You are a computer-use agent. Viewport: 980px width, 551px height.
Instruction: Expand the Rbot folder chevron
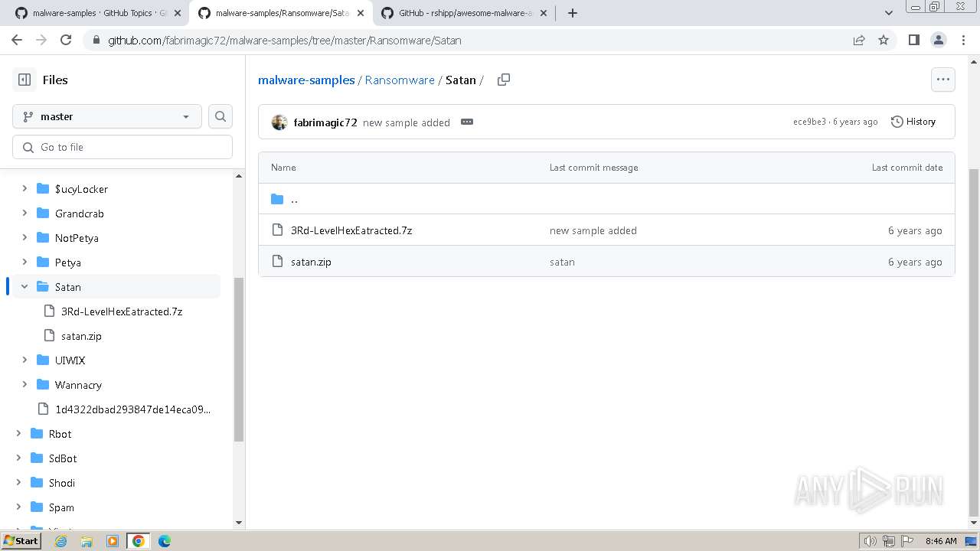pyautogui.click(x=18, y=433)
